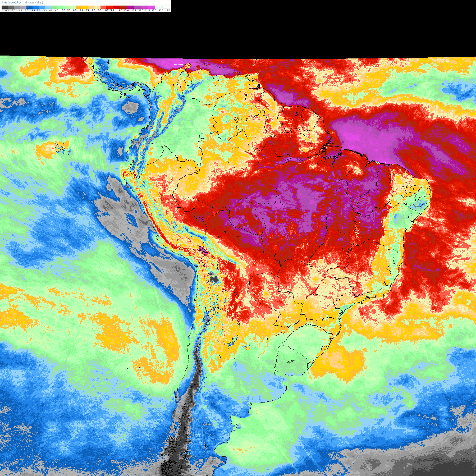Viewport: 476px width, 476px height.
Task: Click the '11.0' legend value
Action: (x=141, y=10)
